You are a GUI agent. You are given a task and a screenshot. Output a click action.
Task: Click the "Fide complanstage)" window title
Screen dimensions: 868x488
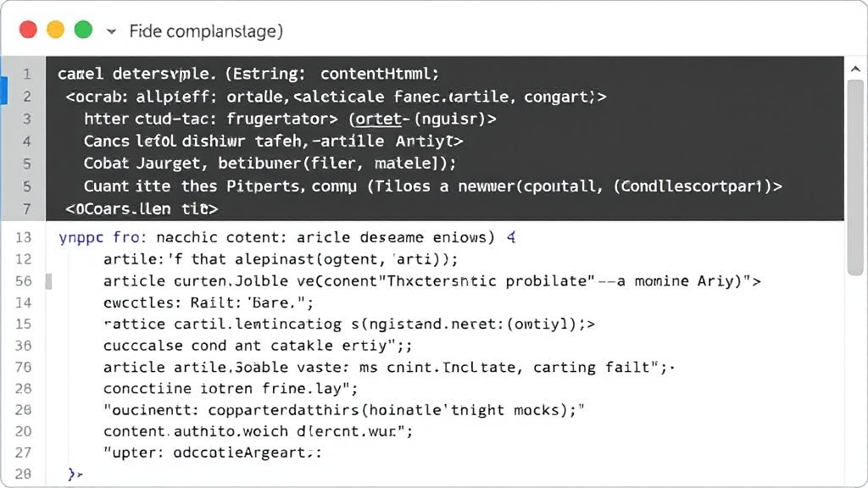pyautogui.click(x=206, y=31)
